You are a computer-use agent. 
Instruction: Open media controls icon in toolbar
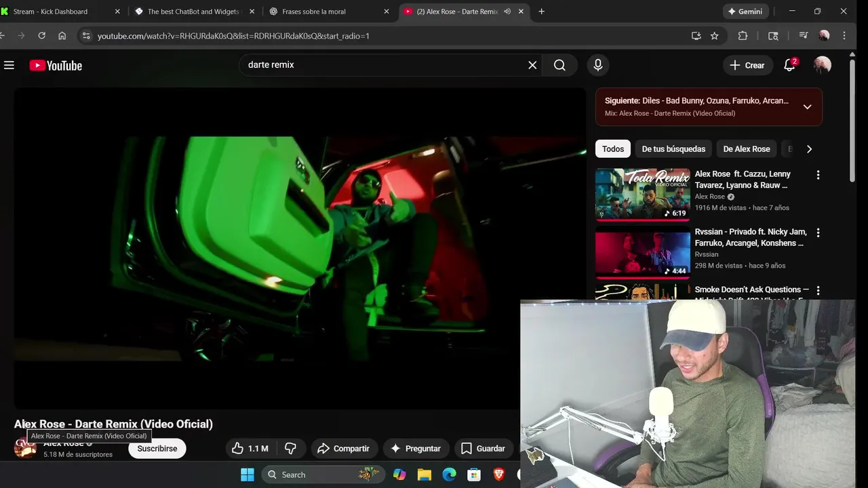(803, 36)
